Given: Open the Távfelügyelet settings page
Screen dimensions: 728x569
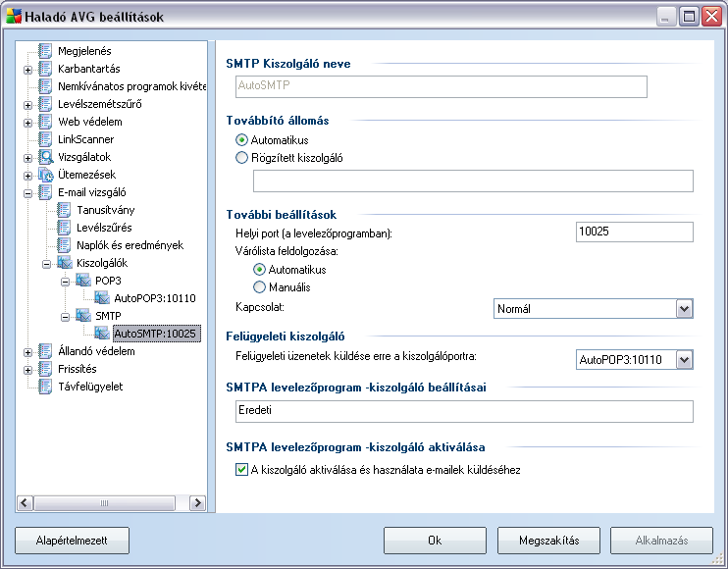Looking at the screenshot, I should pos(90,387).
